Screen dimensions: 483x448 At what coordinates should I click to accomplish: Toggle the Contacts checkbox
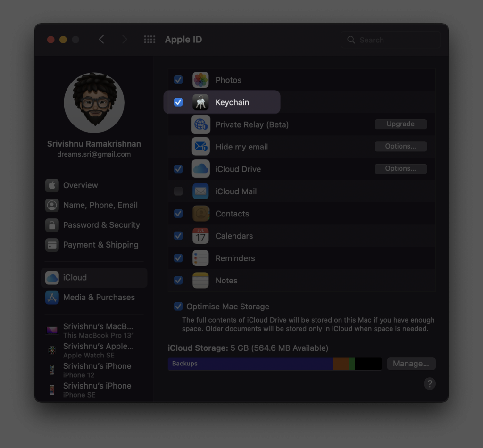(x=178, y=213)
